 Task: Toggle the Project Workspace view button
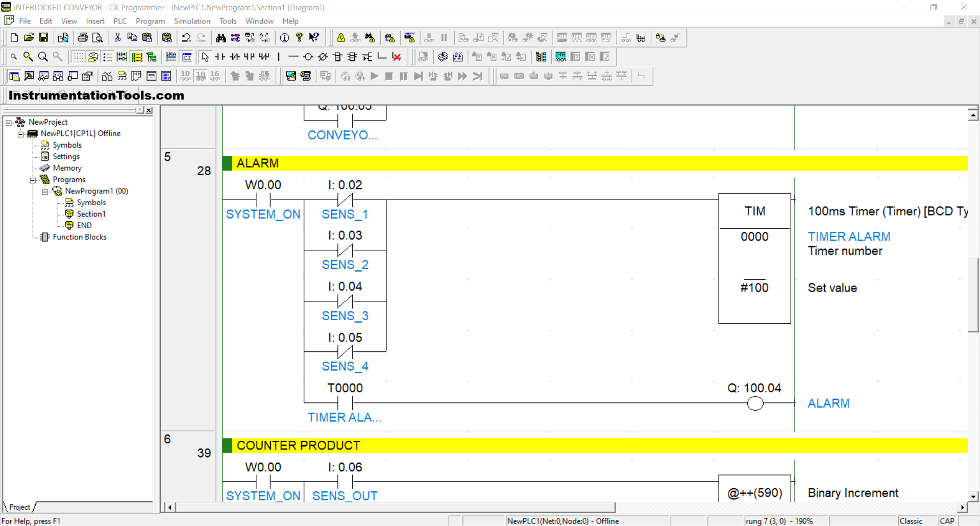pos(14,76)
